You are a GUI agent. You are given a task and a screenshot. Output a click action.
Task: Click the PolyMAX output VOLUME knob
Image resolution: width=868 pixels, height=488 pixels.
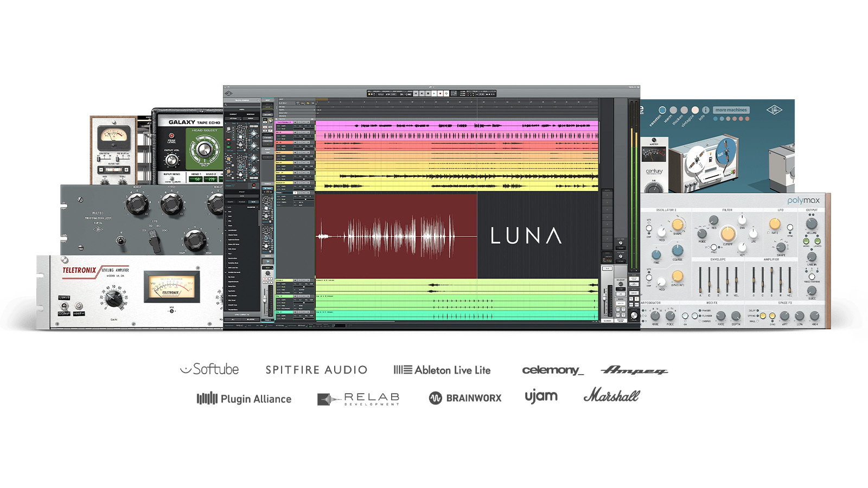point(812,223)
